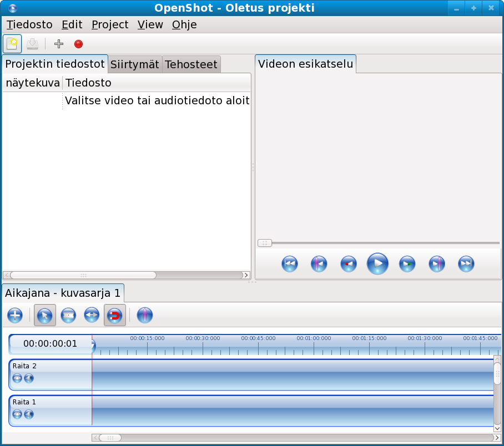Open the Project menu
Screen dimensions: 504x446
click(110, 24)
